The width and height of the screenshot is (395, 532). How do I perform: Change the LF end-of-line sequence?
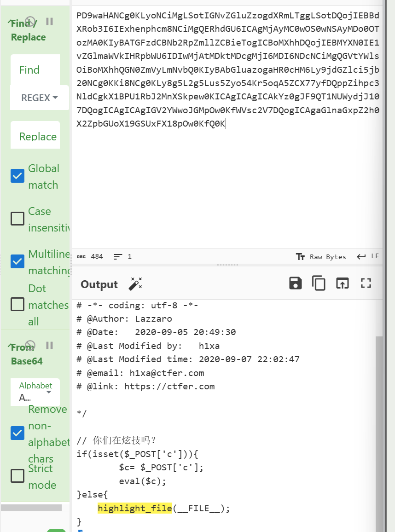pos(368,256)
